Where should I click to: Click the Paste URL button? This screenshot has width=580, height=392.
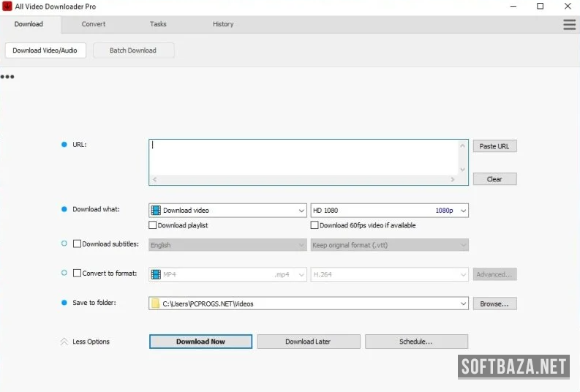click(494, 146)
